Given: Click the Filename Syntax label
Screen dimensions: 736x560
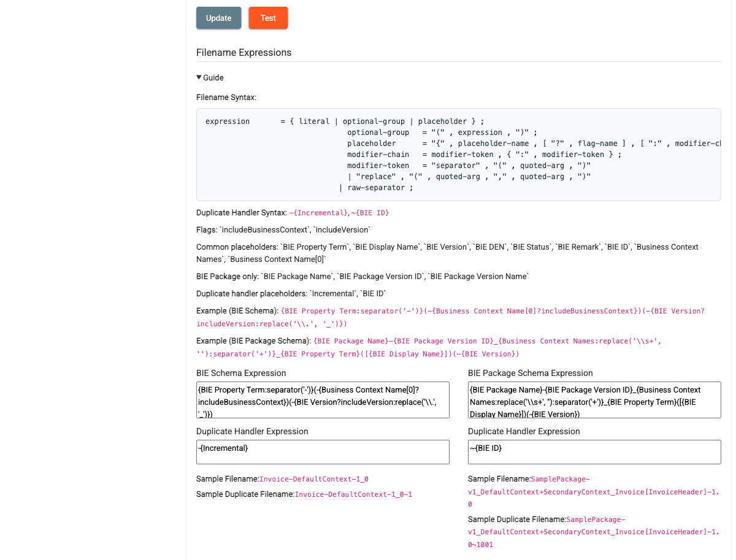Looking at the screenshot, I should point(226,98).
